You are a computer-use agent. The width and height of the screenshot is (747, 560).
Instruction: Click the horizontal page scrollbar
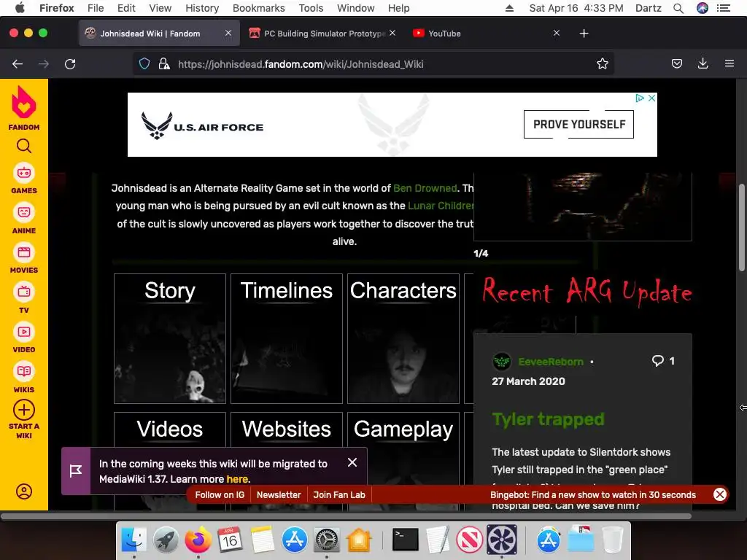point(346,516)
